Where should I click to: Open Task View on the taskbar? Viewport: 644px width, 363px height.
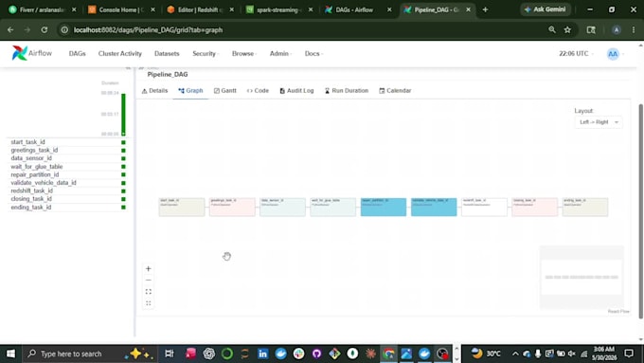[x=170, y=354]
